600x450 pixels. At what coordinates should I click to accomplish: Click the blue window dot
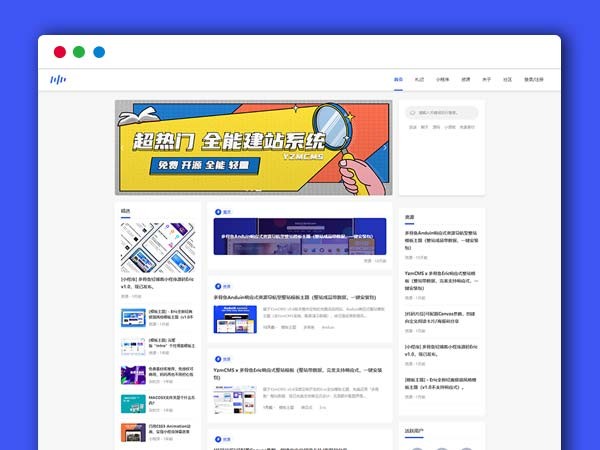click(99, 52)
